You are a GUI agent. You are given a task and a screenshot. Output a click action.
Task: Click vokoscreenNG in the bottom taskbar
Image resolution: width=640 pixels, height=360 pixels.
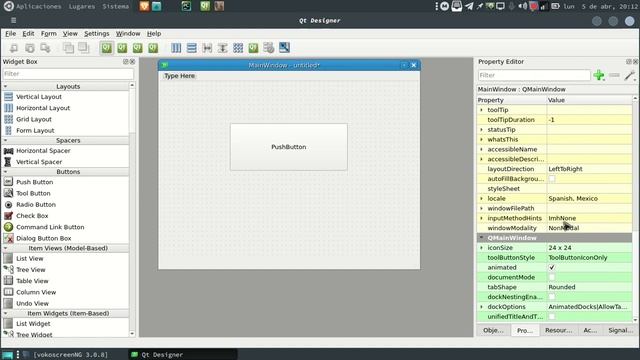coord(70,355)
